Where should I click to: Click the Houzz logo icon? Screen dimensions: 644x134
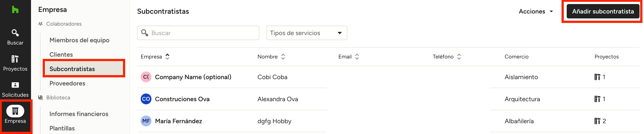point(15,10)
